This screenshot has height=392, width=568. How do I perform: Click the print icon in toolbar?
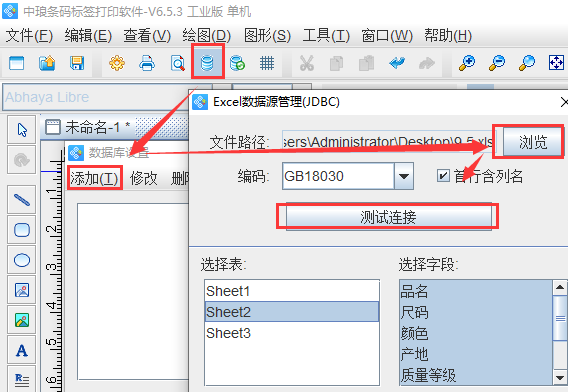(x=147, y=63)
